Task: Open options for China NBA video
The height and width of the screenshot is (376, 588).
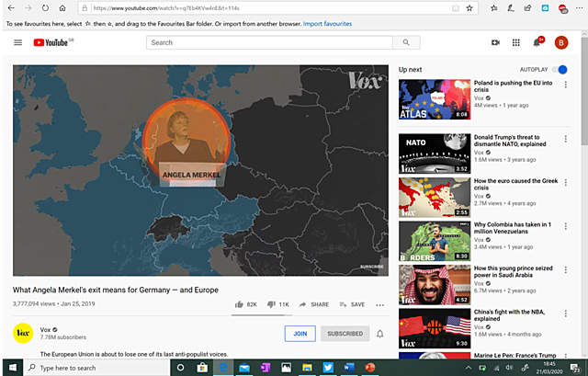Action: pos(566,313)
